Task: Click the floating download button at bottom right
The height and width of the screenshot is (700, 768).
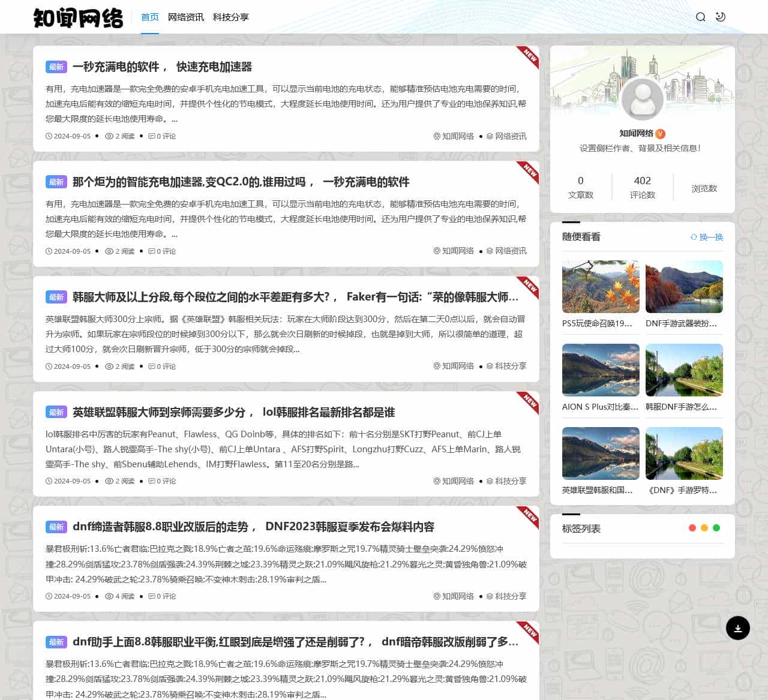Action: 737,627
